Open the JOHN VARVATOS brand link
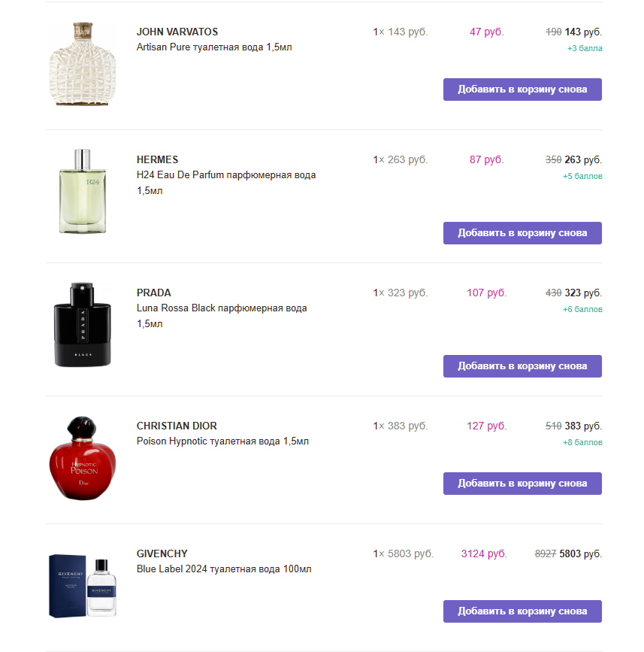The width and height of the screenshot is (644, 652). [x=177, y=32]
